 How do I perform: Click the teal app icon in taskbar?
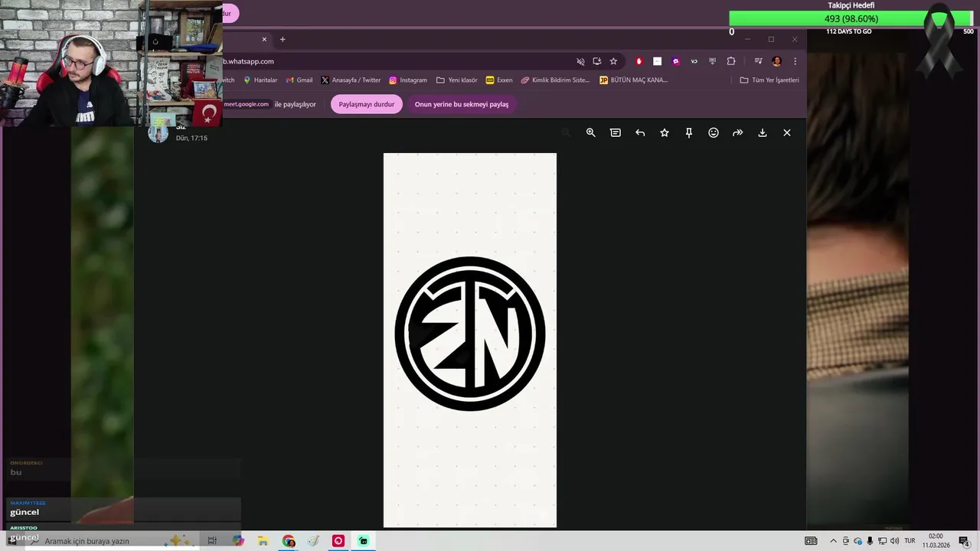pyautogui.click(x=363, y=541)
